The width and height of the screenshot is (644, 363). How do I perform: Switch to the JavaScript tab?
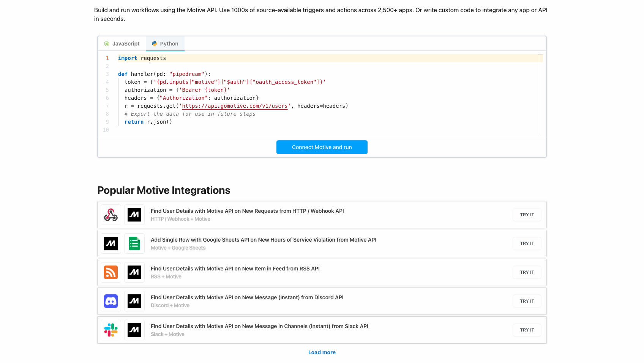(122, 44)
